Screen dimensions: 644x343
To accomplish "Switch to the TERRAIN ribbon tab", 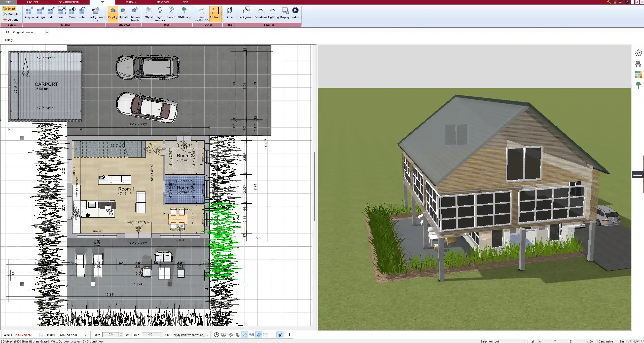I will pos(131,2).
